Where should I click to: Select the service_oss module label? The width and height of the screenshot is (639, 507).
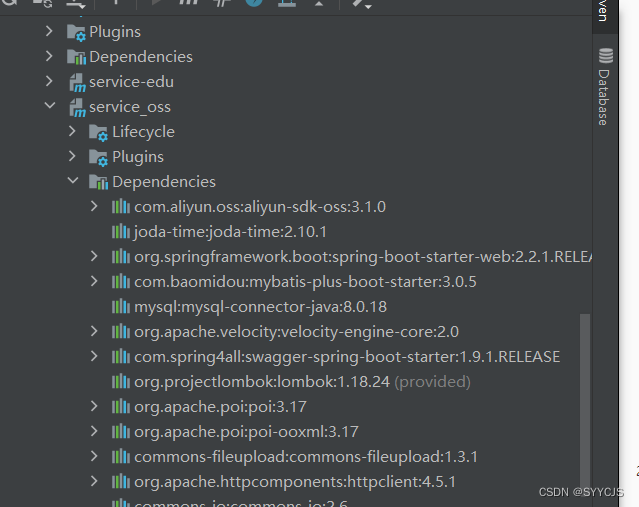tap(130, 107)
